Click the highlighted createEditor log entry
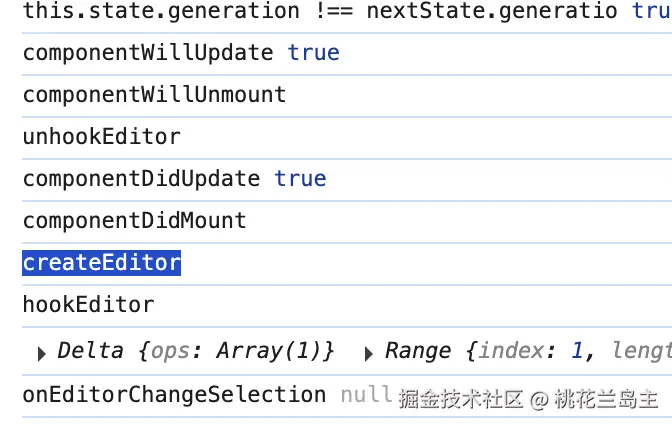The width and height of the screenshot is (672, 424). [101, 263]
